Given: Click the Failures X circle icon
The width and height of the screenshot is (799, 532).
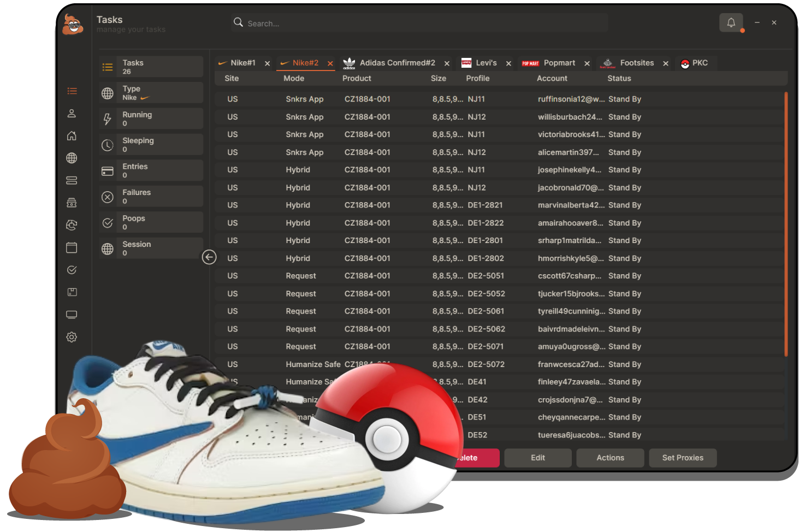Looking at the screenshot, I should coord(108,197).
